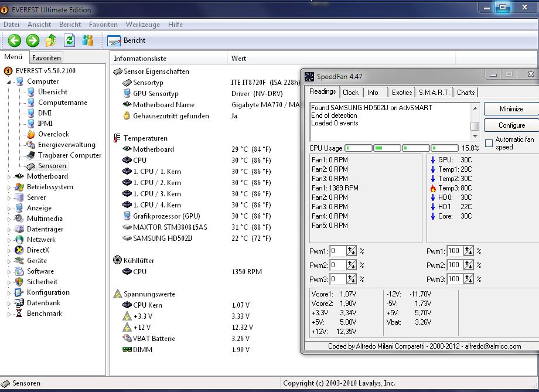The width and height of the screenshot is (539, 392).
Task: Click the Sicherheit shield icon
Action: pos(19,282)
